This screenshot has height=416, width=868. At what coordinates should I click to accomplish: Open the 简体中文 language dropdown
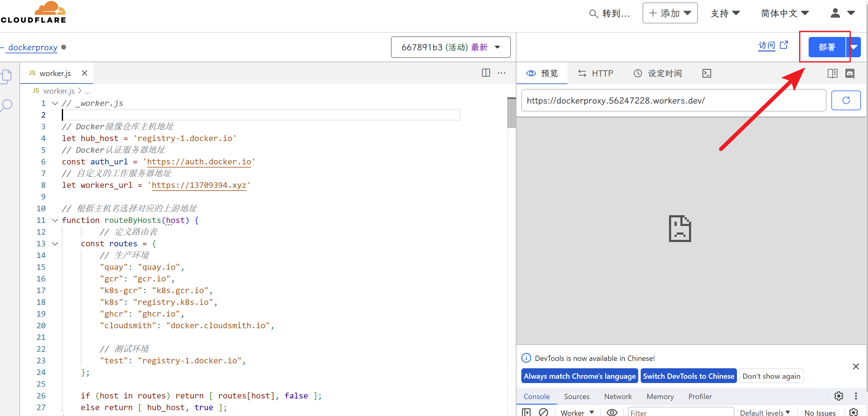point(785,13)
